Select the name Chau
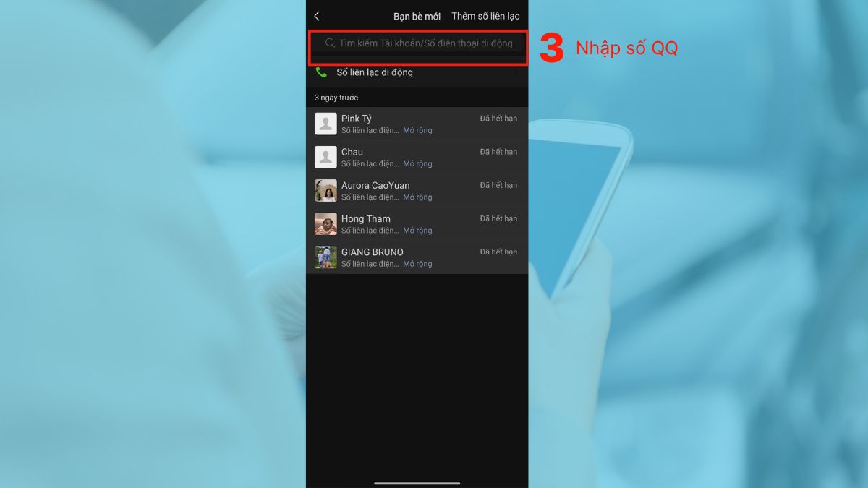Image resolution: width=868 pixels, height=488 pixels. click(352, 152)
